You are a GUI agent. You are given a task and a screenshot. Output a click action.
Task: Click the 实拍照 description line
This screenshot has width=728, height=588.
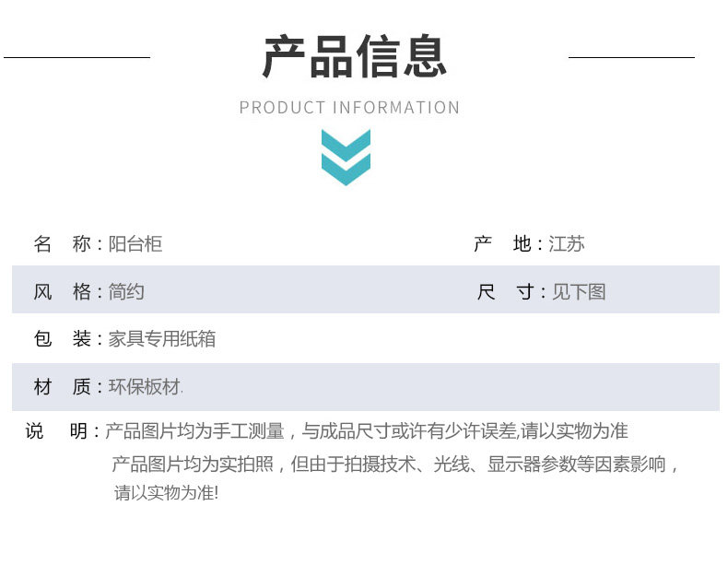395,464
